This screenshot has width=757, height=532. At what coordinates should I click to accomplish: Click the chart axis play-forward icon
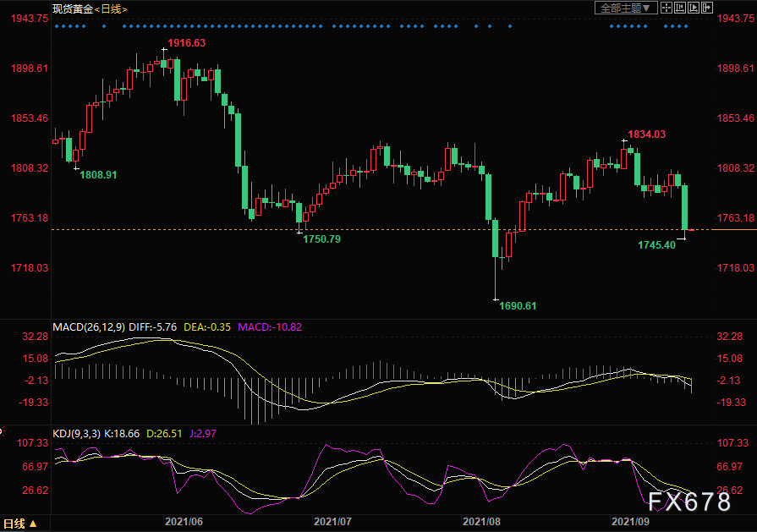[694, 8]
